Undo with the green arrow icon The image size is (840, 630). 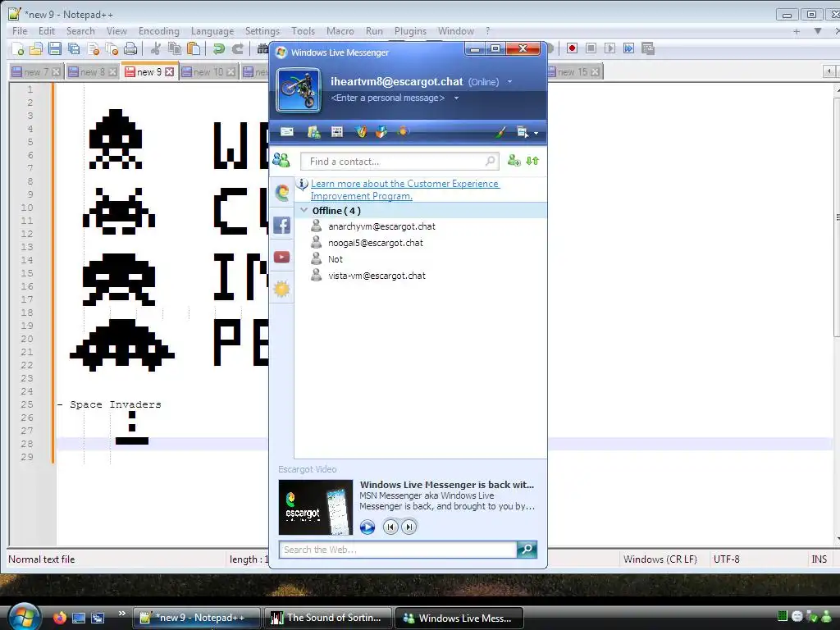pyautogui.click(x=218, y=48)
